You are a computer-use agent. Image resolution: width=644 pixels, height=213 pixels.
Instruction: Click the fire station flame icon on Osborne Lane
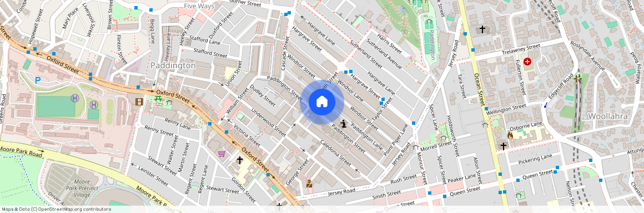(x=510, y=135)
